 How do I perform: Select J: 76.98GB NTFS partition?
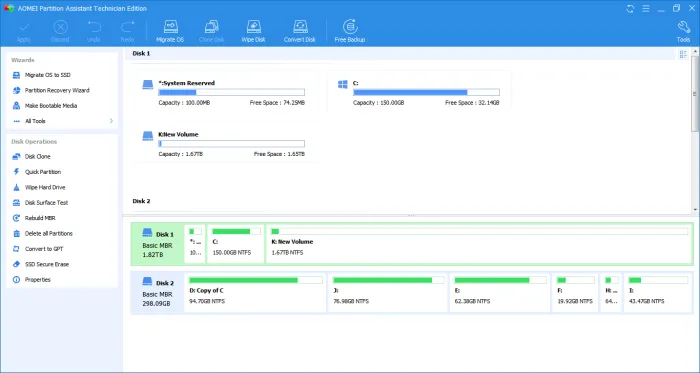[x=388, y=293]
